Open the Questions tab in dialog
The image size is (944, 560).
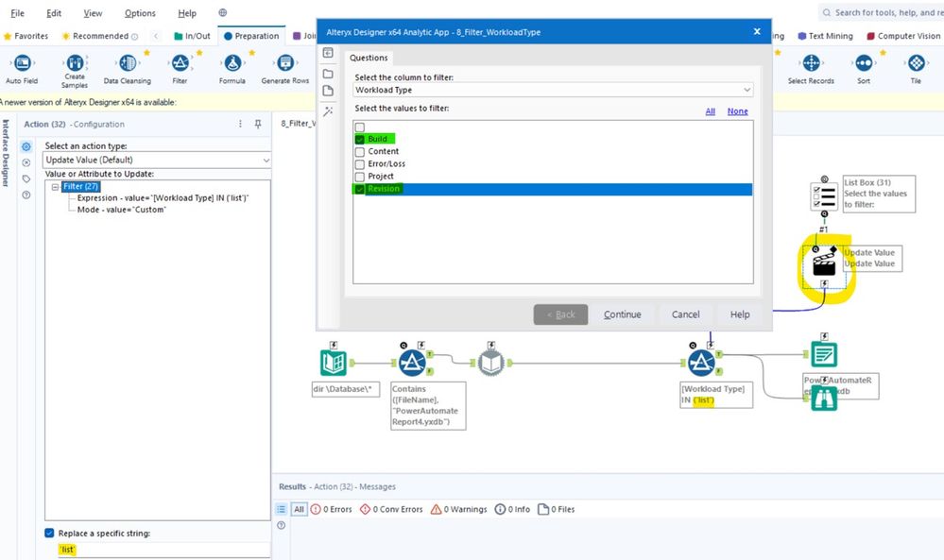369,58
